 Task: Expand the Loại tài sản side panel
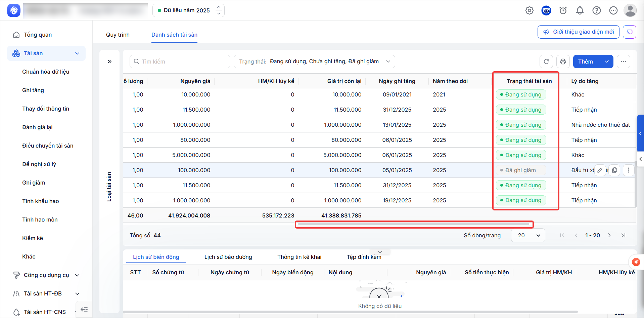(x=109, y=62)
